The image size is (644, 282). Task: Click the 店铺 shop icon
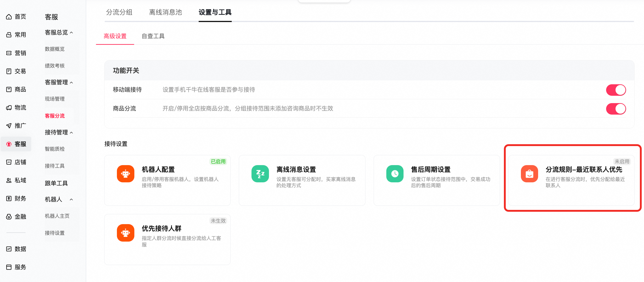click(x=9, y=162)
